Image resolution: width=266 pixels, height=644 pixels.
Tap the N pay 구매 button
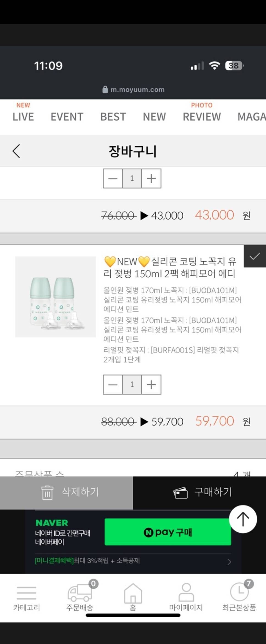168,532
